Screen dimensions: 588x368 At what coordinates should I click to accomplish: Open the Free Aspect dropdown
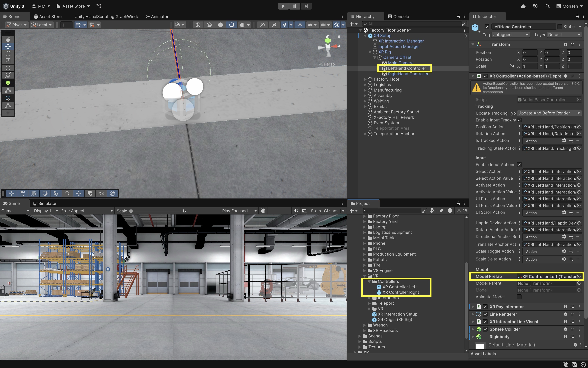pyautogui.click(x=87, y=211)
